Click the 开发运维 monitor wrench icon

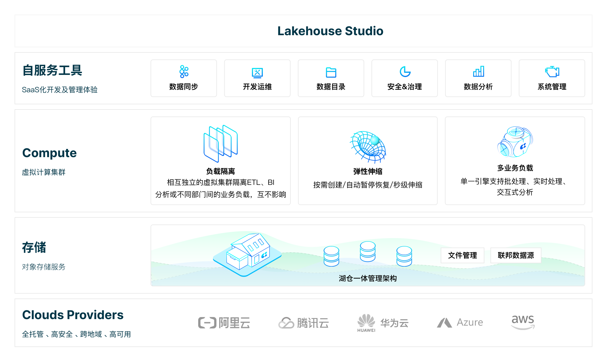click(257, 72)
